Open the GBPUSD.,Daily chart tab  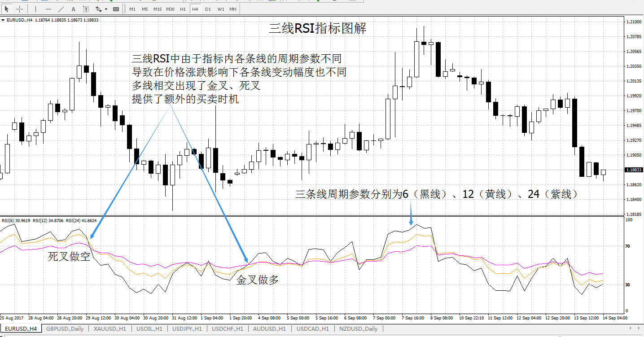tap(65, 328)
